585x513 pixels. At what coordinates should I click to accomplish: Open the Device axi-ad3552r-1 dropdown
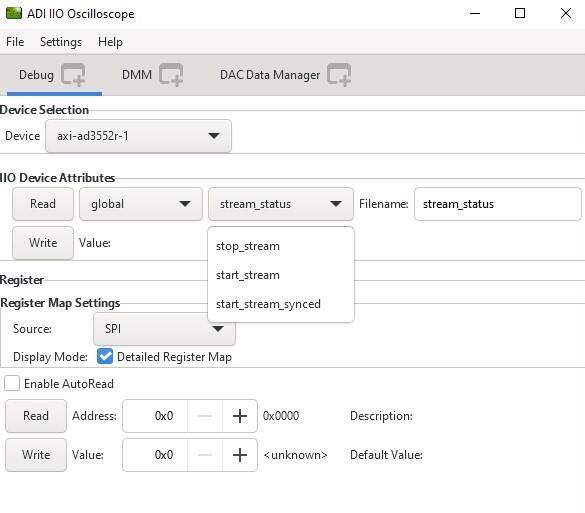click(138, 136)
